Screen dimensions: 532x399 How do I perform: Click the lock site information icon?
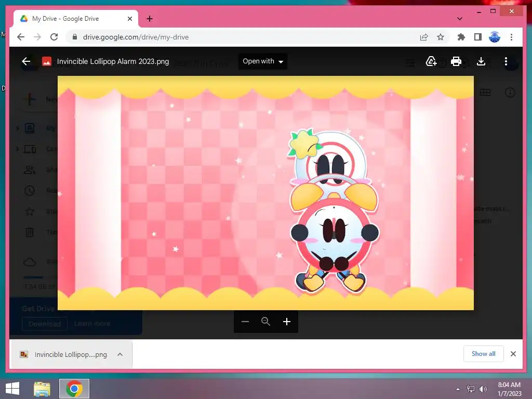[75, 37]
